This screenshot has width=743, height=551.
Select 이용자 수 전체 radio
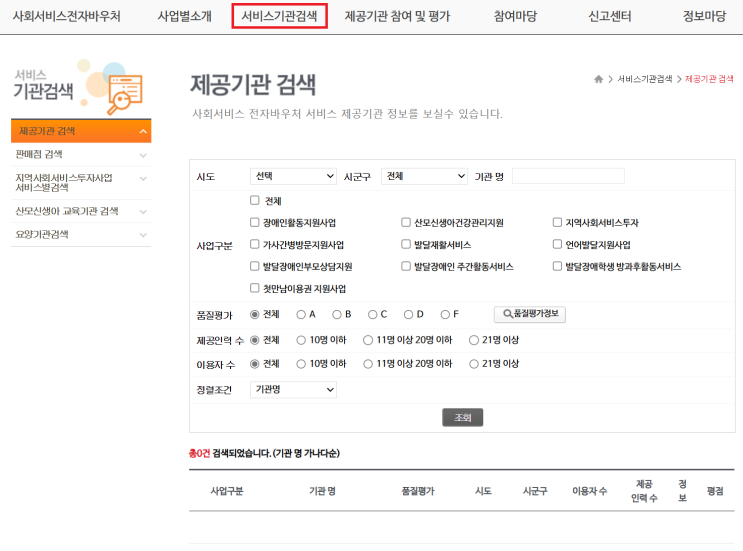[x=255, y=364]
